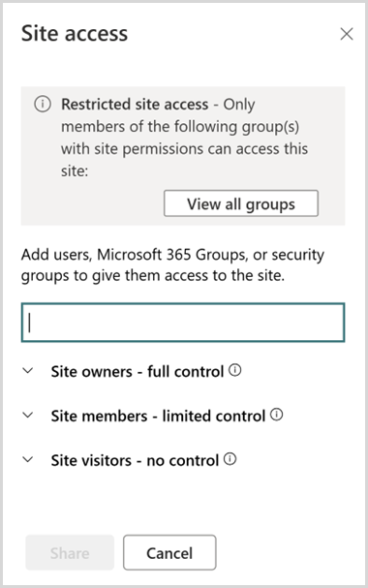Click the 'groups to give them access' text line
The width and height of the screenshot is (368, 588).
152,276
